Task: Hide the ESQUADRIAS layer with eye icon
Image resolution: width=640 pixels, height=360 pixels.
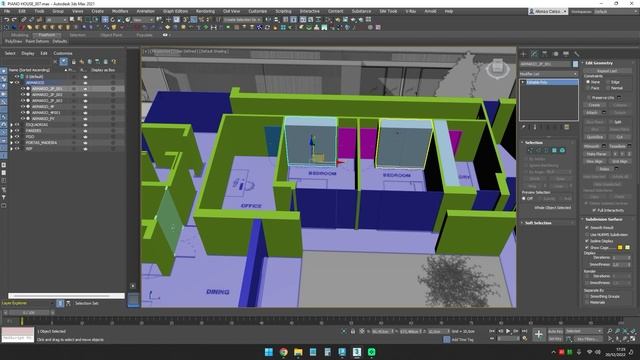Action: point(18,124)
